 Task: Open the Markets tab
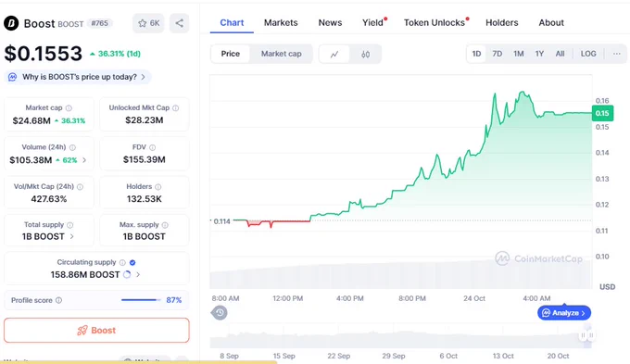(281, 23)
